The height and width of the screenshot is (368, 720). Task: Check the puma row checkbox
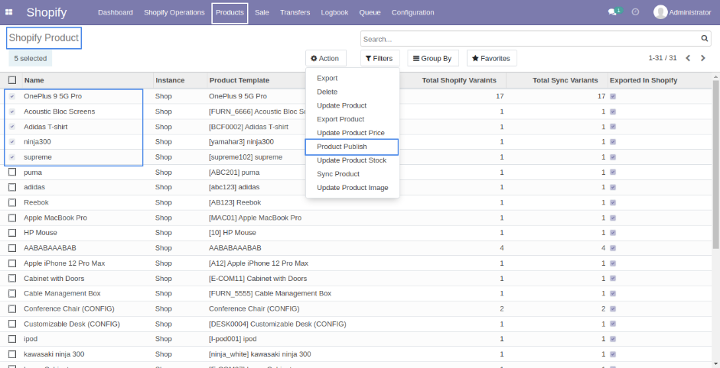click(12, 172)
